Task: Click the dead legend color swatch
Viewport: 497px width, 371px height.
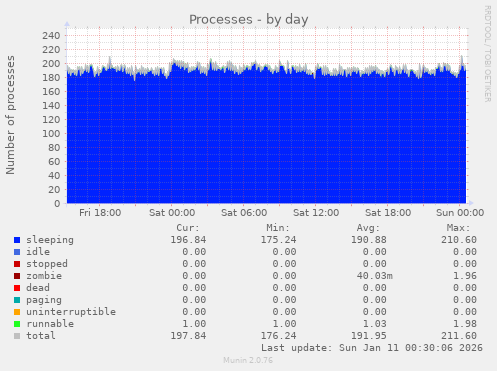Action: (17, 288)
